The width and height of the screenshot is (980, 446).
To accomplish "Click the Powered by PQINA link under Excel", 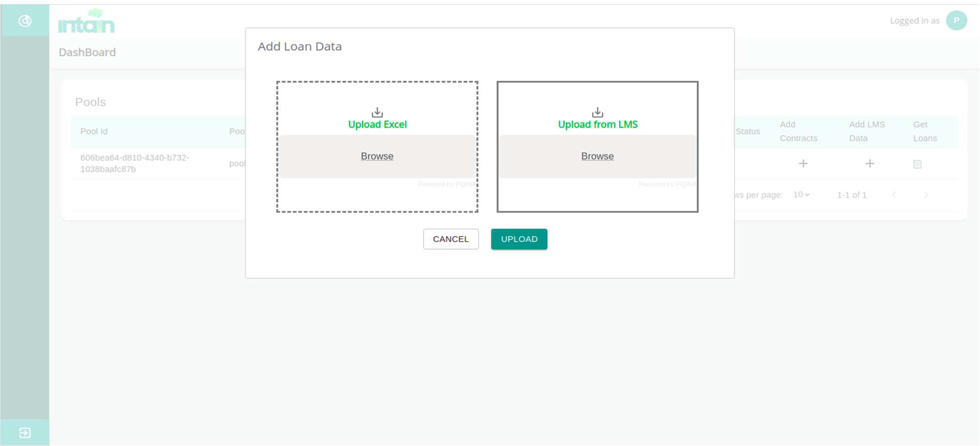I will 446,184.
